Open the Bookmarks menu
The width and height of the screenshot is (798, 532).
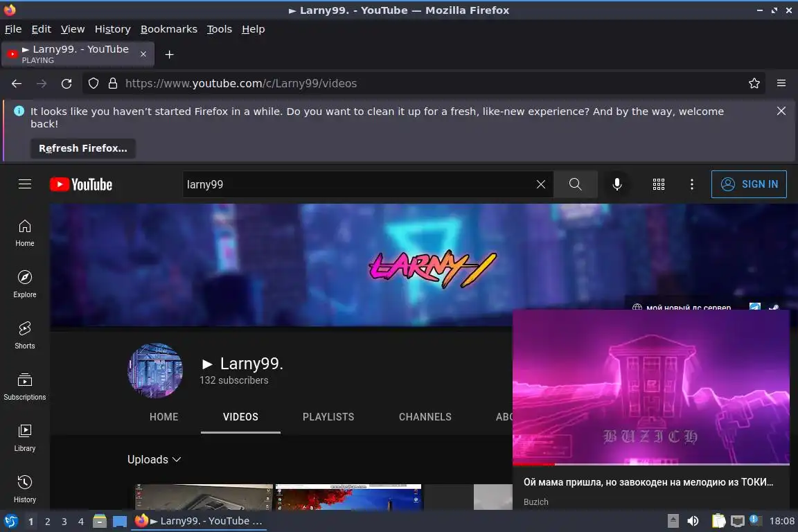[169, 29]
